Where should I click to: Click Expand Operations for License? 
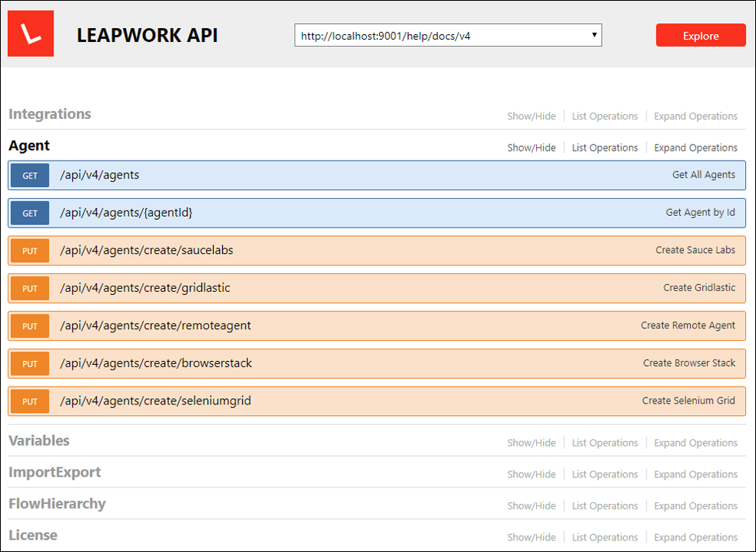point(695,537)
